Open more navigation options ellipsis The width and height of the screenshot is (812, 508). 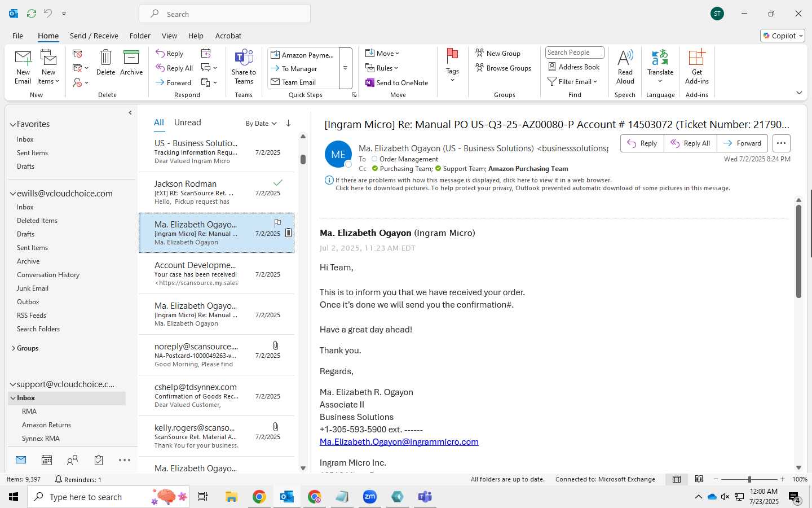tap(125, 460)
